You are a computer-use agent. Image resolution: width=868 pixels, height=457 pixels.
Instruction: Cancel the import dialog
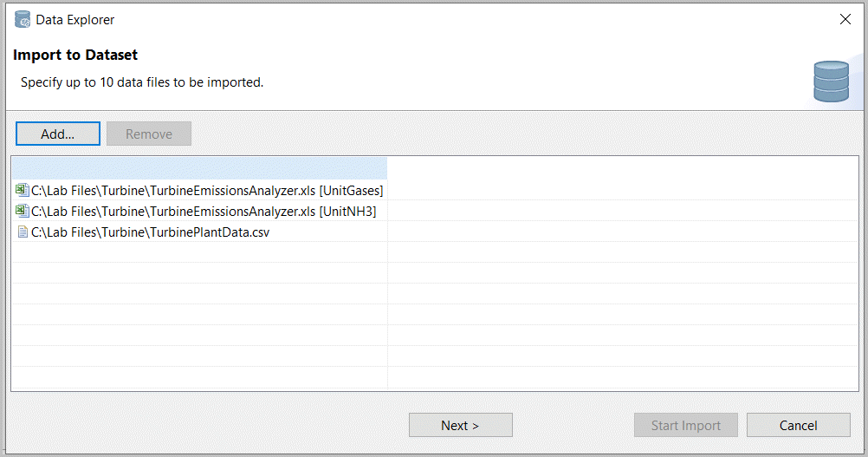pyautogui.click(x=798, y=425)
